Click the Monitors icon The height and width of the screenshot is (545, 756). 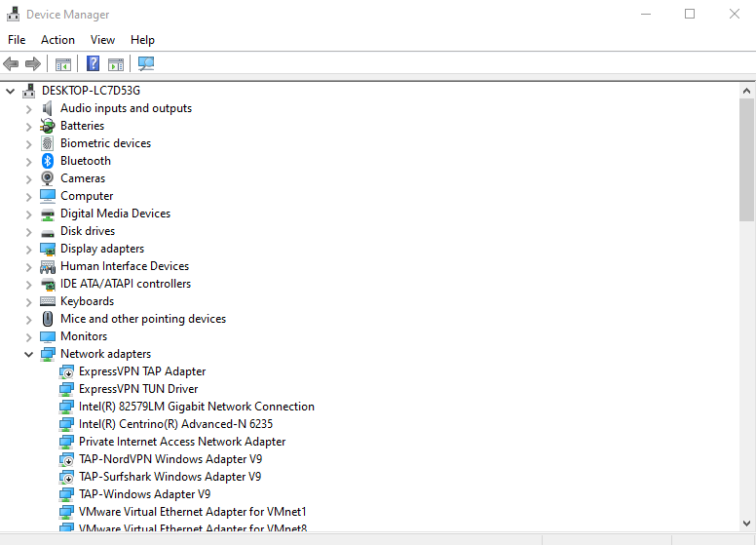(x=47, y=336)
